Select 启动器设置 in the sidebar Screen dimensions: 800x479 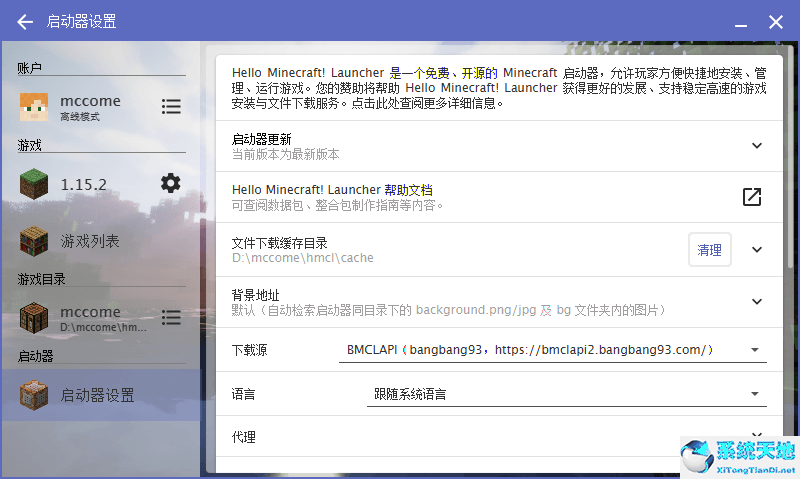(101, 395)
